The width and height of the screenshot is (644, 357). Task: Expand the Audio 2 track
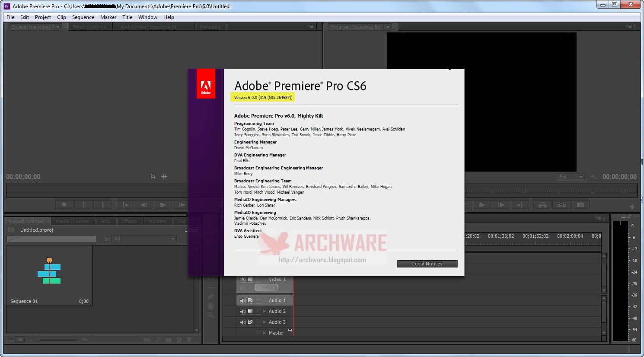265,311
